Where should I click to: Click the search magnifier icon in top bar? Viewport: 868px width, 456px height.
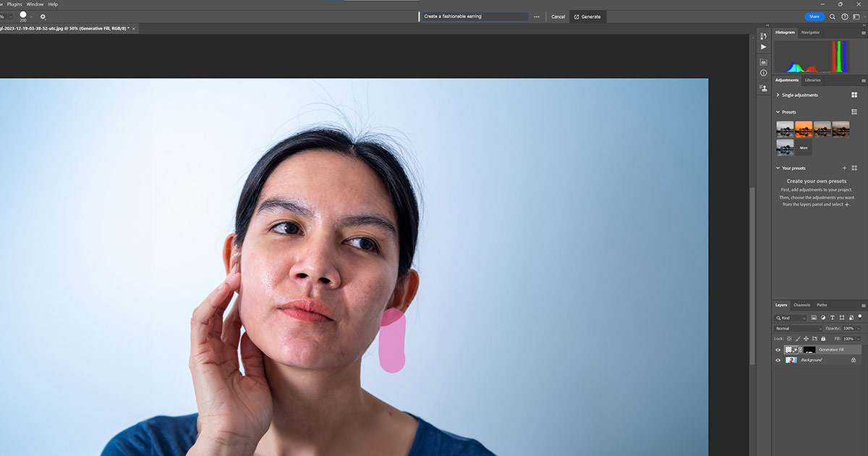click(x=833, y=17)
